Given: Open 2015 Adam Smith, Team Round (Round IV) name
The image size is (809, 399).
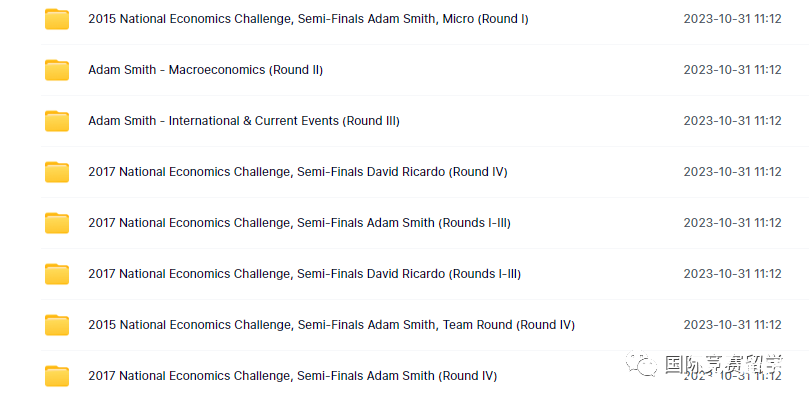Looking at the screenshot, I should pyautogui.click(x=331, y=325).
